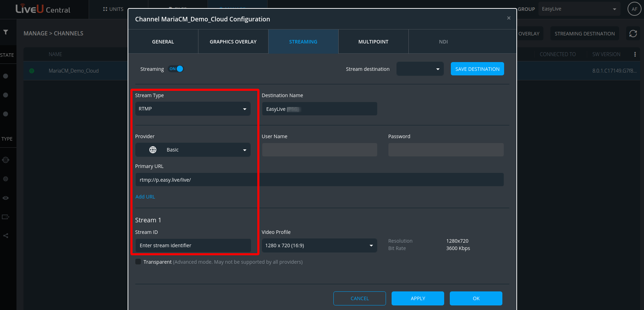Click the NAME column header
644x310 pixels.
[x=55, y=54]
